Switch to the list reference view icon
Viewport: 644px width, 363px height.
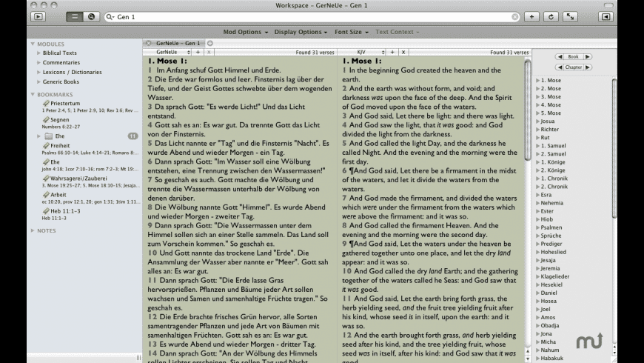coord(74,17)
